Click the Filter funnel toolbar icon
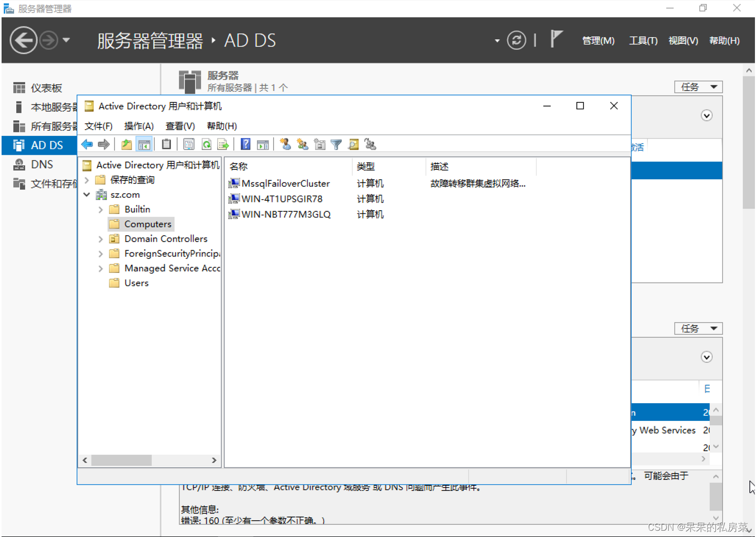 click(336, 145)
